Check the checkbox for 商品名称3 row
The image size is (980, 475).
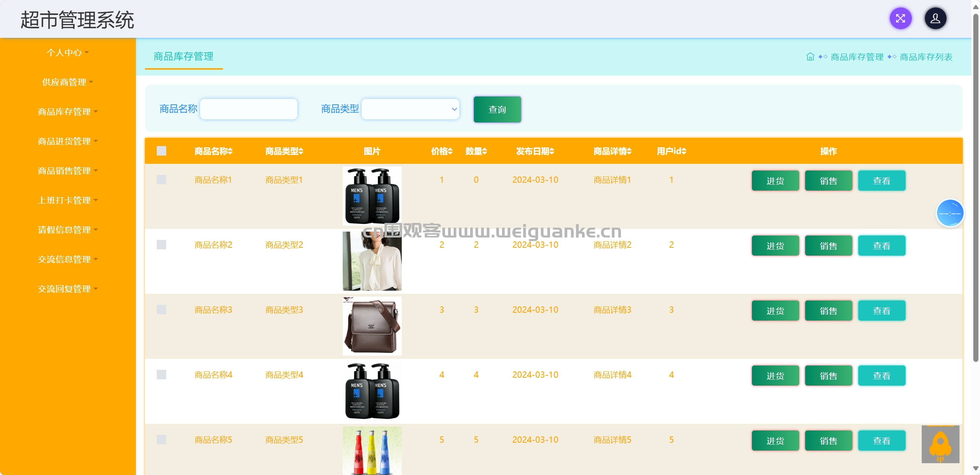(161, 310)
